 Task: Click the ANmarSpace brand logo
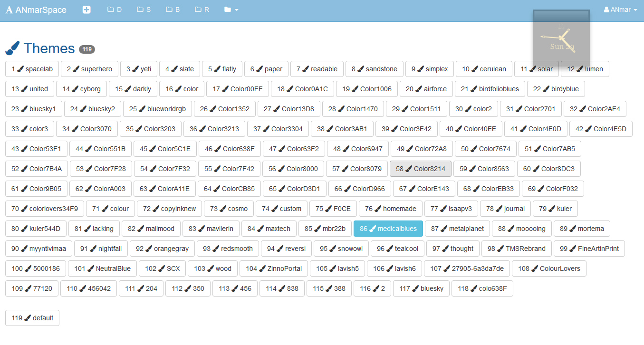[x=36, y=10]
